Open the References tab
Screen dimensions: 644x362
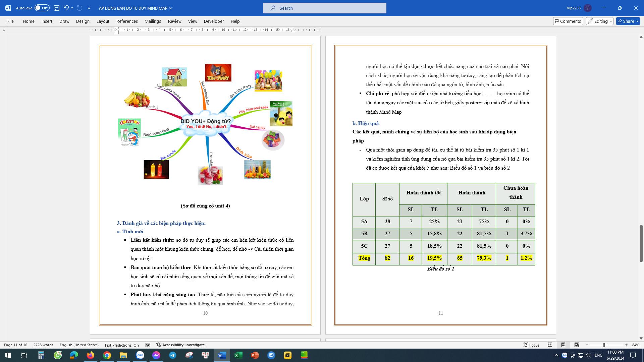click(x=127, y=21)
